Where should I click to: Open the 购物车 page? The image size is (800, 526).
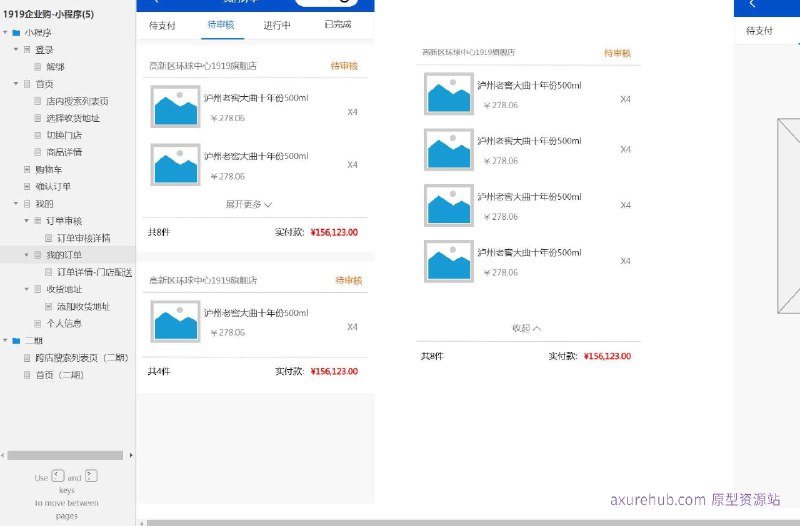(x=48, y=169)
